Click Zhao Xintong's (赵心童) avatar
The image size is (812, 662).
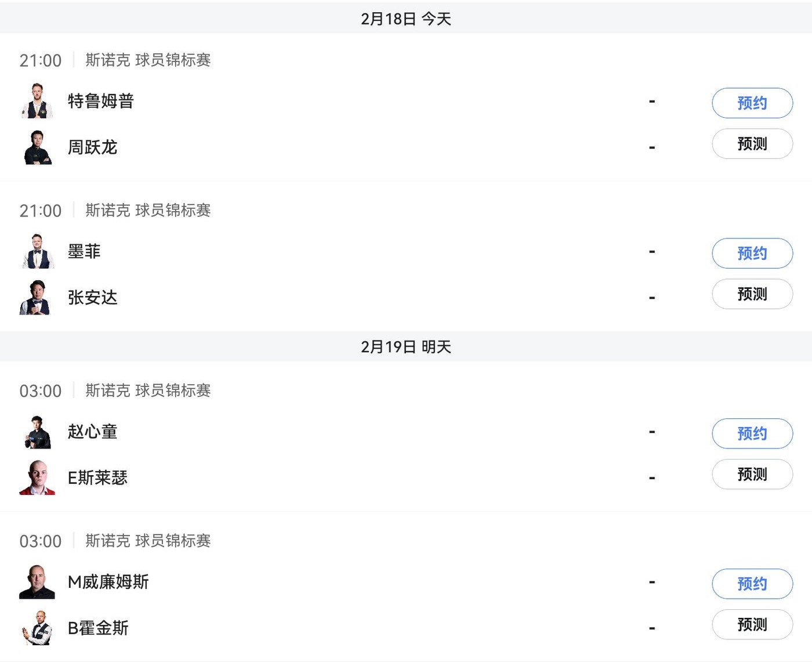(x=38, y=432)
